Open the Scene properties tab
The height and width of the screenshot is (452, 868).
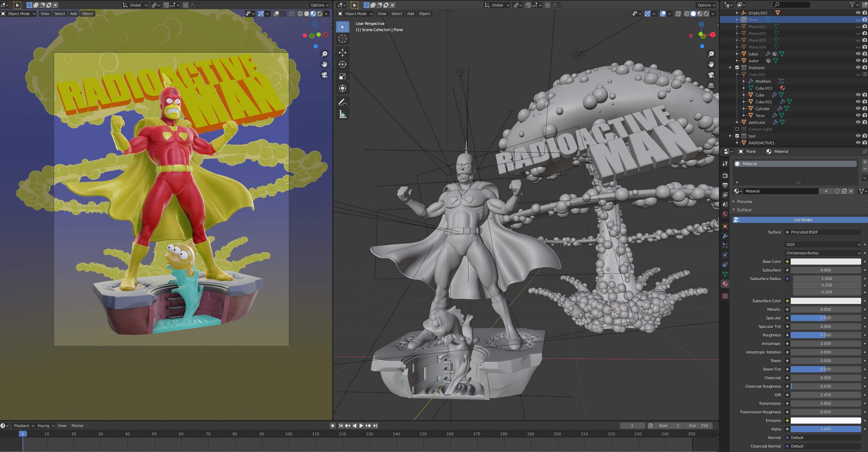[x=725, y=204]
